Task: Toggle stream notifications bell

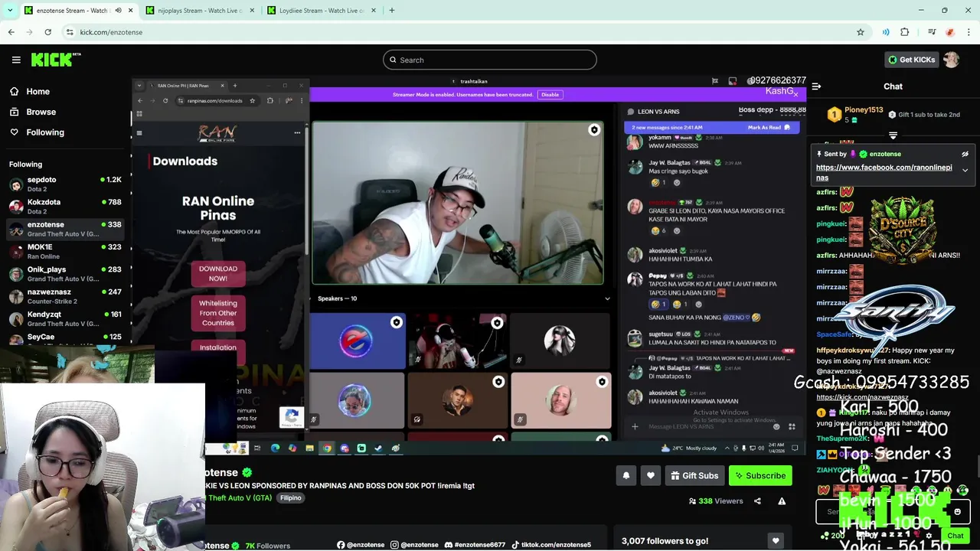Action: coord(626,476)
